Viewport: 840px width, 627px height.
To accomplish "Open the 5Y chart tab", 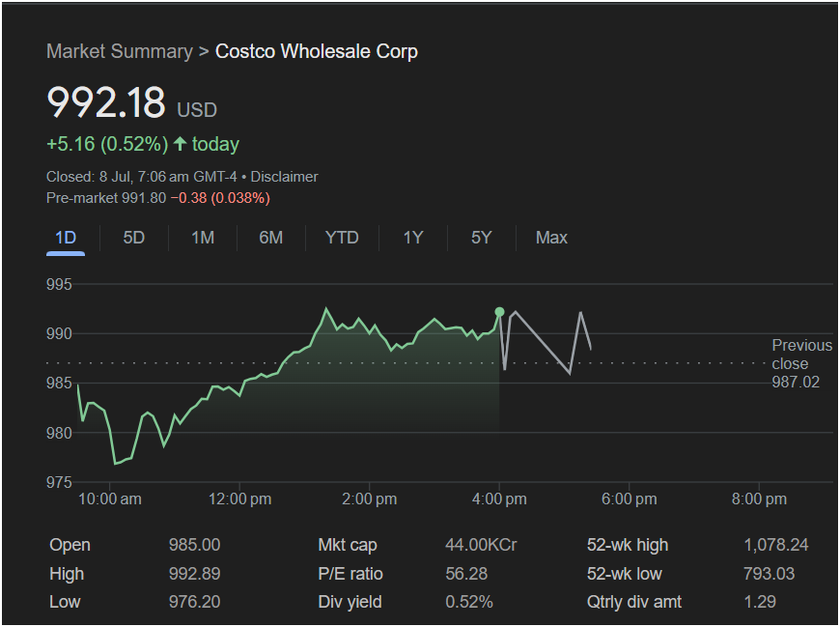I will coord(481,238).
